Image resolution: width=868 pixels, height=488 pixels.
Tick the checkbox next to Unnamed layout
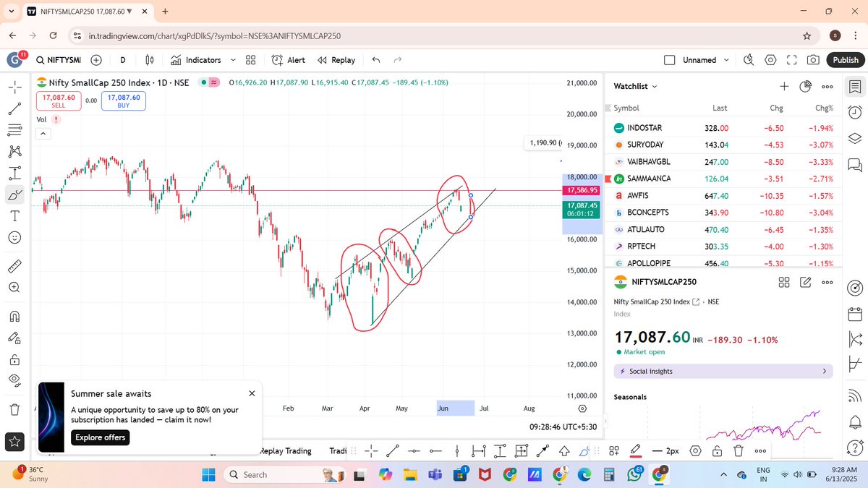point(671,60)
